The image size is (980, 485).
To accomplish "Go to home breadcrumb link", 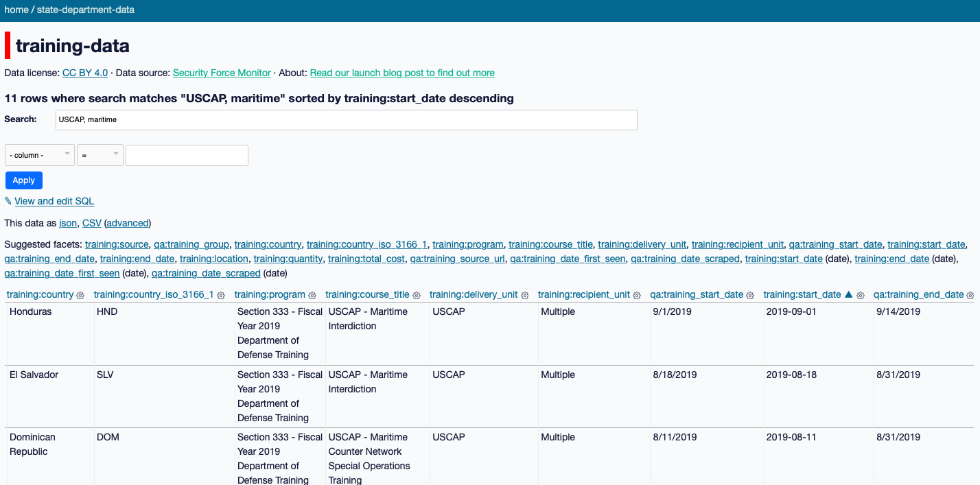I will (16, 10).
